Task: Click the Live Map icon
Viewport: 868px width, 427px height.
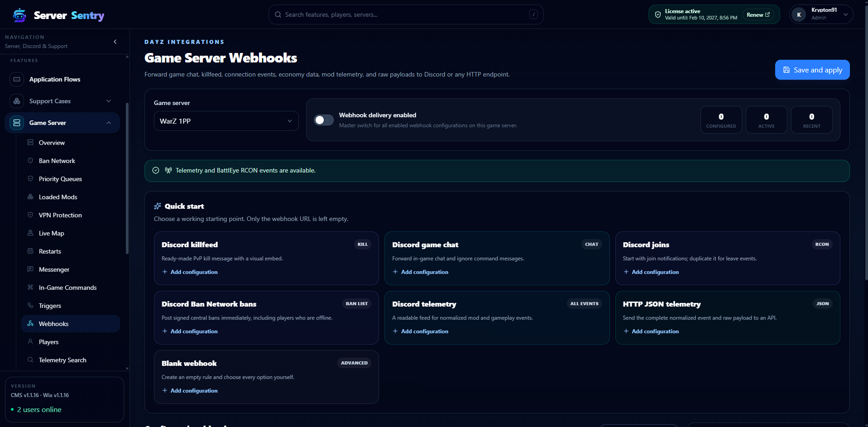Action: click(30, 233)
